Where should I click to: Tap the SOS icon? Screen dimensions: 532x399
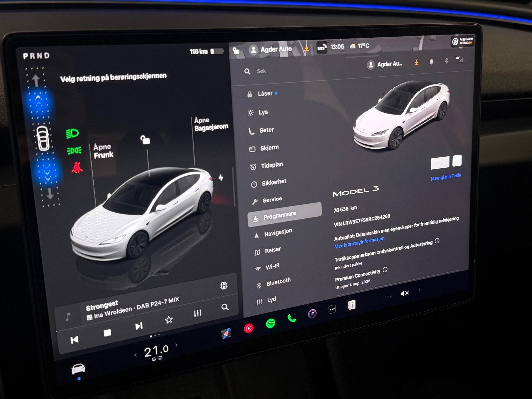pos(321,48)
